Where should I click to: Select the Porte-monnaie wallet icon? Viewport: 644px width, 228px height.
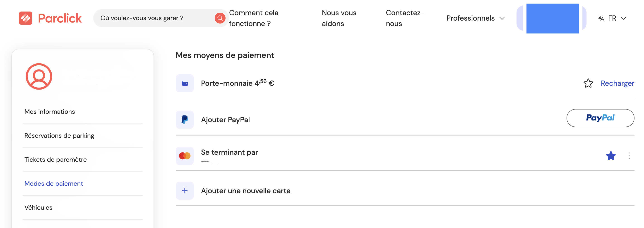click(x=185, y=83)
